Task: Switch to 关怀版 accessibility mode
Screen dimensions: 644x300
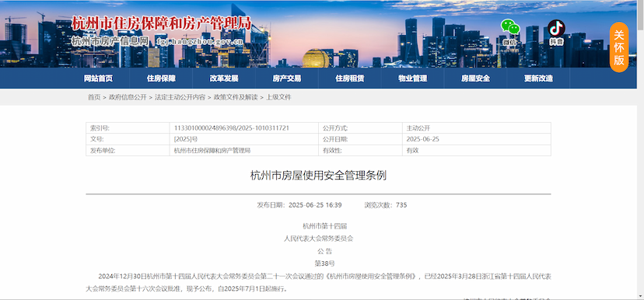Action: 619,47
